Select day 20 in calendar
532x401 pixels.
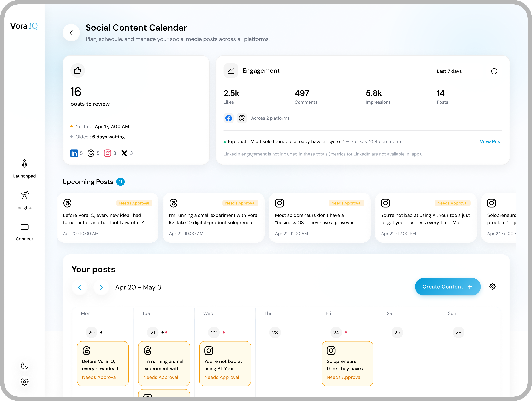pos(91,333)
